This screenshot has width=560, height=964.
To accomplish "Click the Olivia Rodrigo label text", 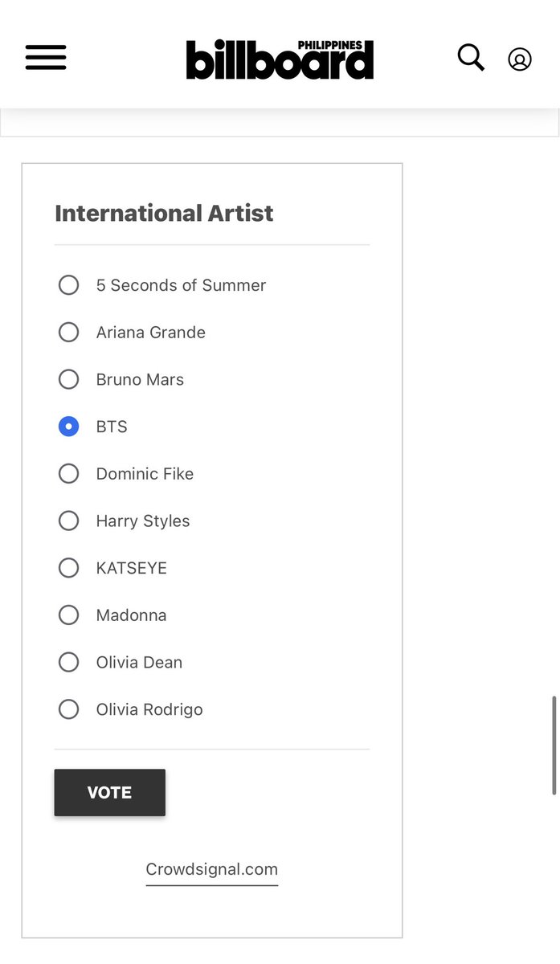I will pos(149,710).
